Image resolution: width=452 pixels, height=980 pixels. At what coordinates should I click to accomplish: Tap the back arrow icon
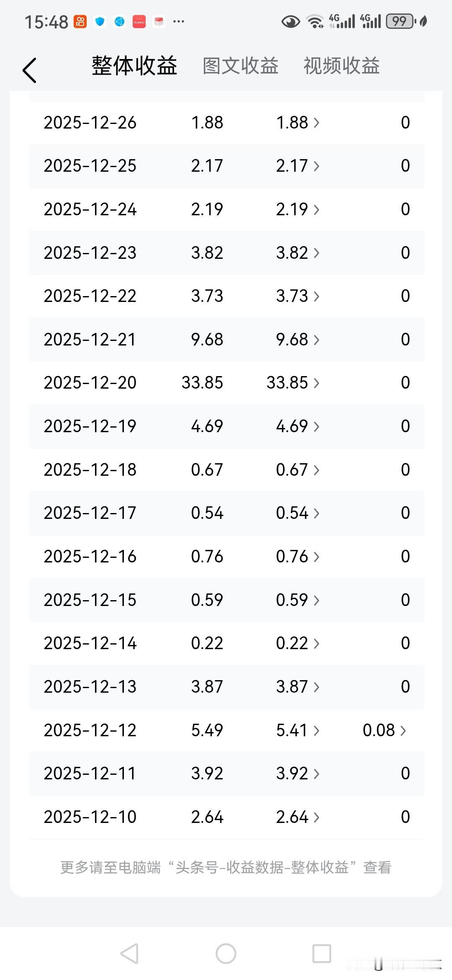point(30,70)
